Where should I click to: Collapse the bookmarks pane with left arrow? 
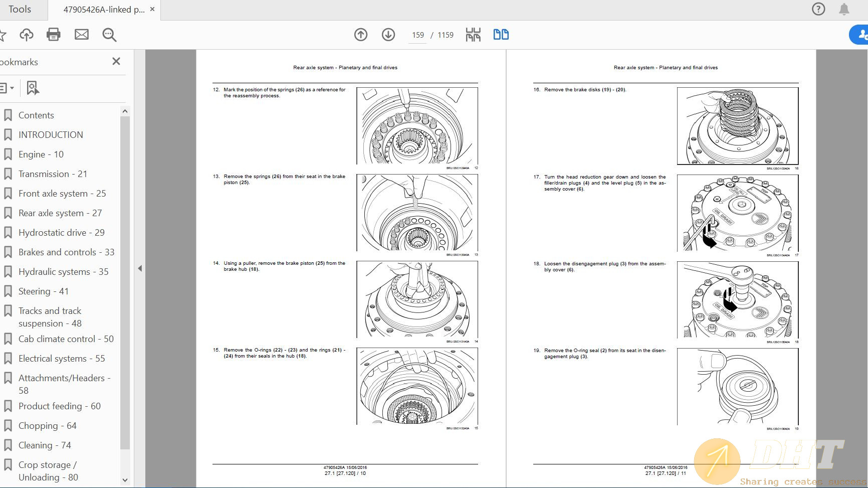(x=140, y=268)
